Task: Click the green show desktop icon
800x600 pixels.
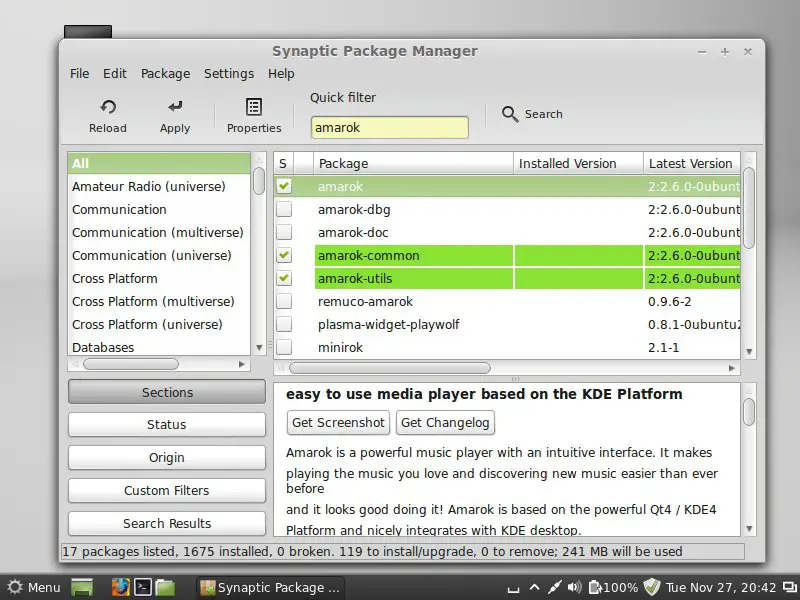Action: click(82, 587)
